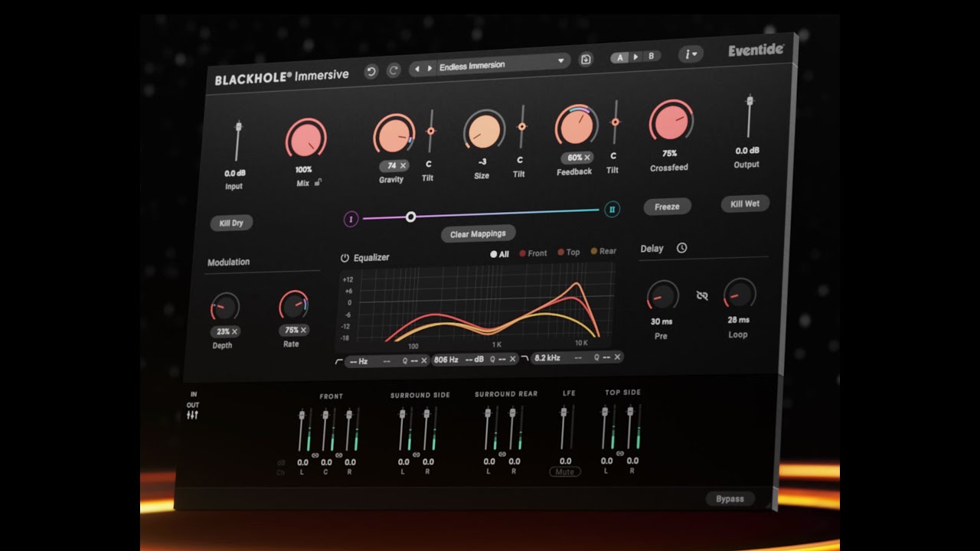Click the save preset icon
The width and height of the screenshot is (980, 551).
point(586,59)
